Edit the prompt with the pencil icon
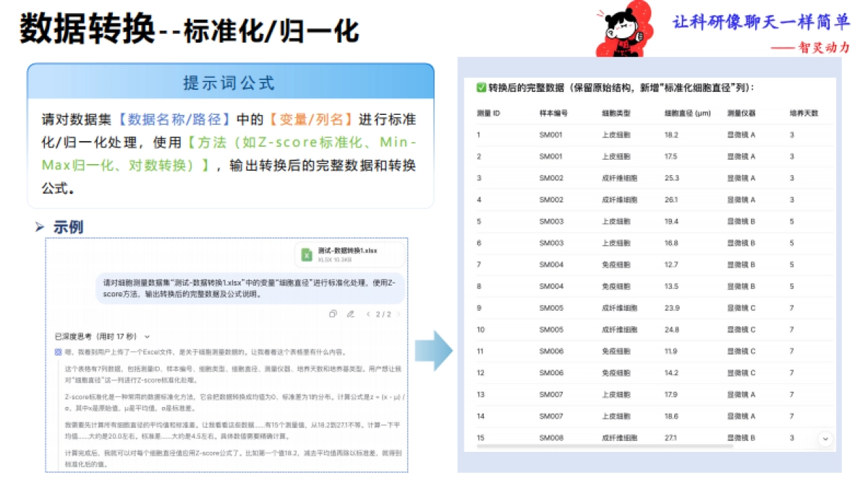 [x=350, y=314]
